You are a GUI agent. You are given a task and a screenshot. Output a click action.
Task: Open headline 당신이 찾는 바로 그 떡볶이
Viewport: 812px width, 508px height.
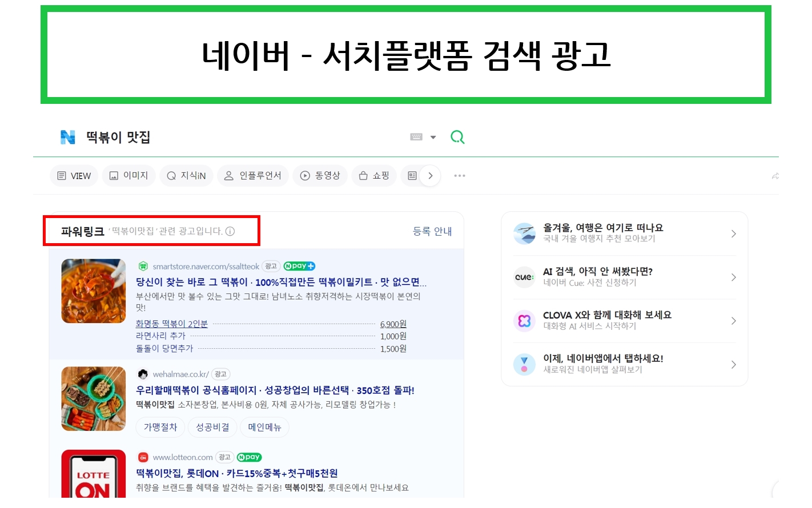coord(281,282)
